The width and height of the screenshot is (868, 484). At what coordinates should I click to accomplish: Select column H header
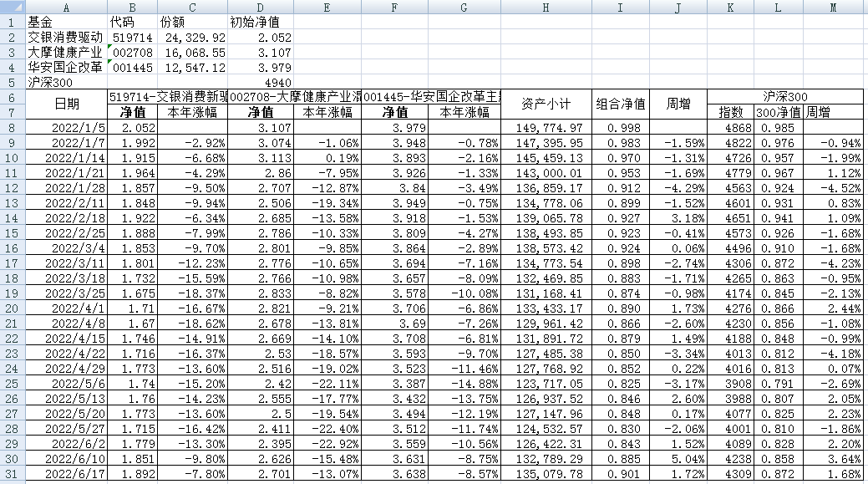click(x=546, y=8)
